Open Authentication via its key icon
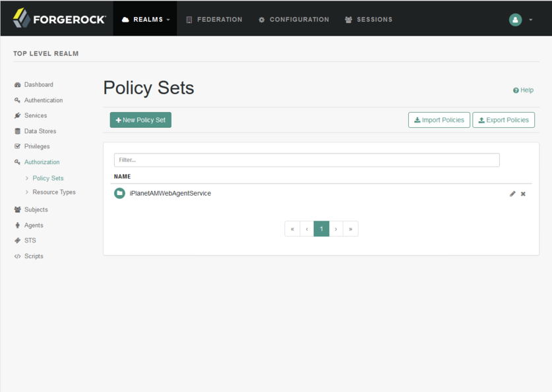Screen dimensions: 552x392 coord(18,100)
